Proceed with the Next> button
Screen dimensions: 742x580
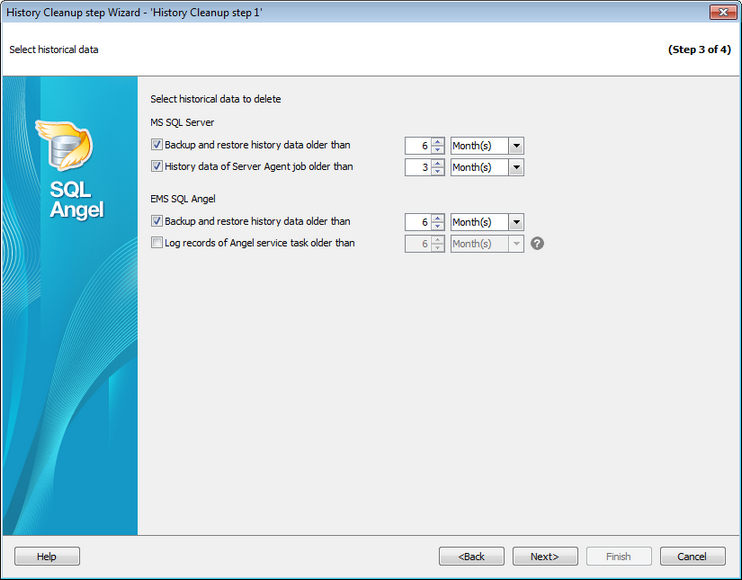click(x=545, y=556)
